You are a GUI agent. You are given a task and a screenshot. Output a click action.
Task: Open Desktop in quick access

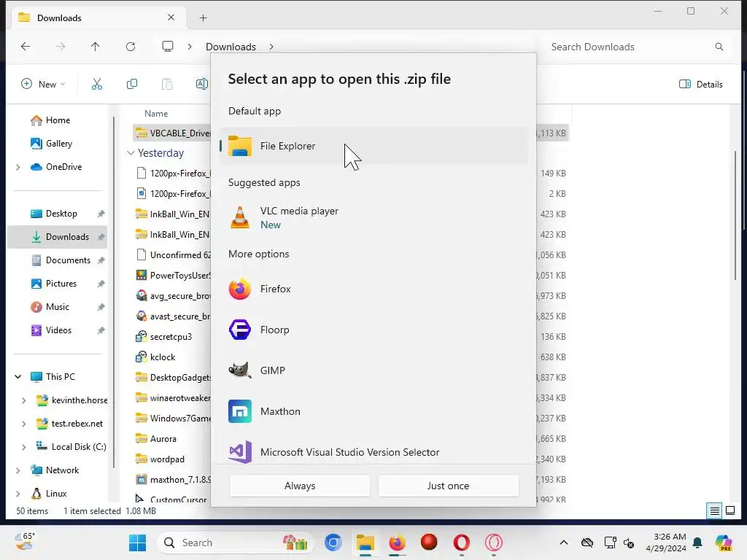(x=61, y=214)
